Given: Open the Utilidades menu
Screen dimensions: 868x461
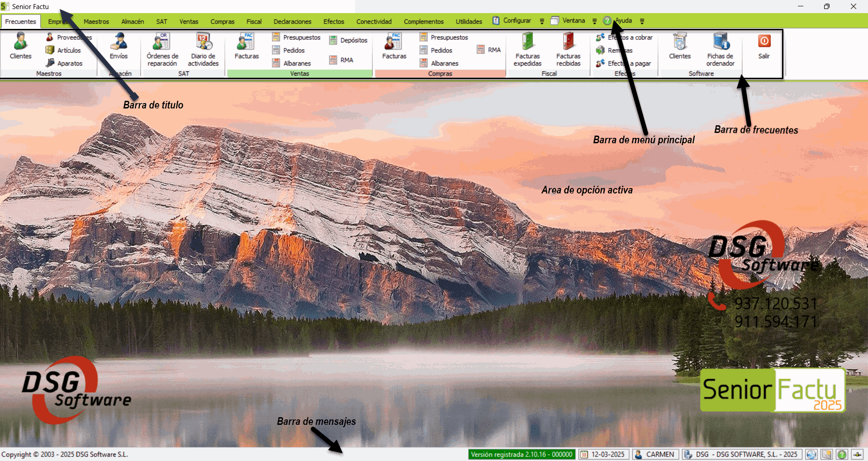Looking at the screenshot, I should pos(469,21).
